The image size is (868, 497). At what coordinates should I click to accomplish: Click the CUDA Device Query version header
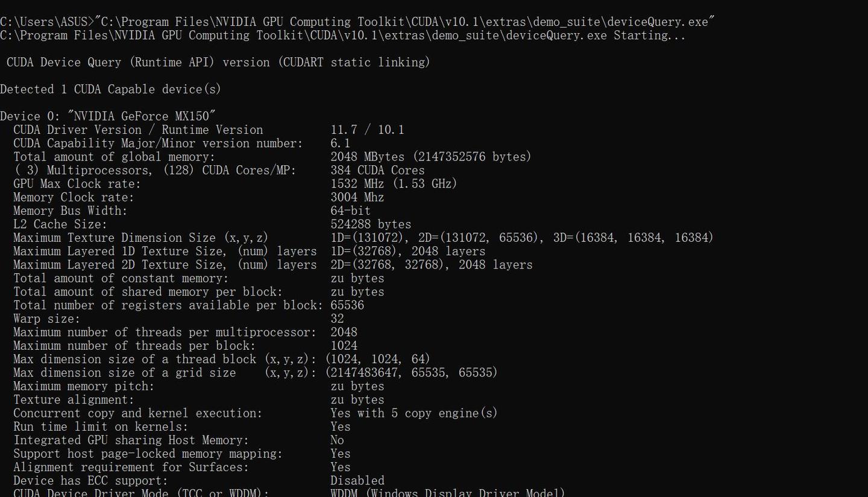click(218, 62)
